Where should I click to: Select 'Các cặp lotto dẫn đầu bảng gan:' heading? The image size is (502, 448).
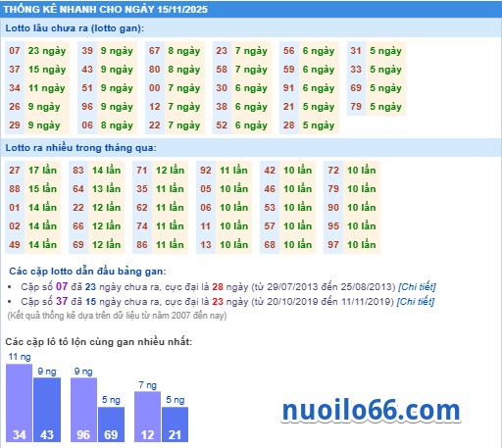[87, 272]
